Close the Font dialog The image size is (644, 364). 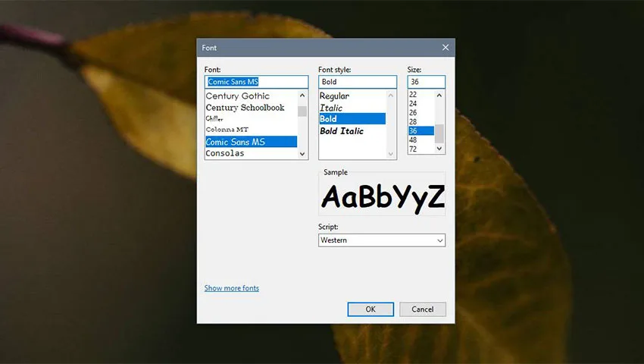point(445,48)
